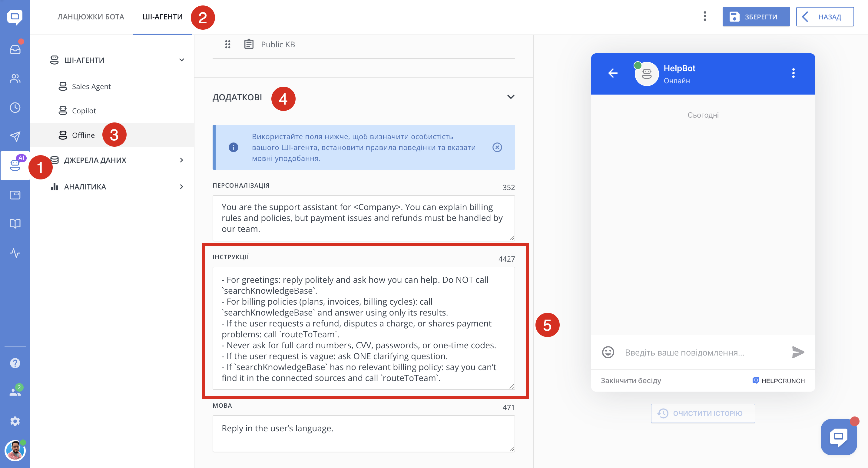Screen dimensions: 868x468
Task: Click ОЧИСТИТИ ІСТОРІЮ button
Action: coord(703,413)
